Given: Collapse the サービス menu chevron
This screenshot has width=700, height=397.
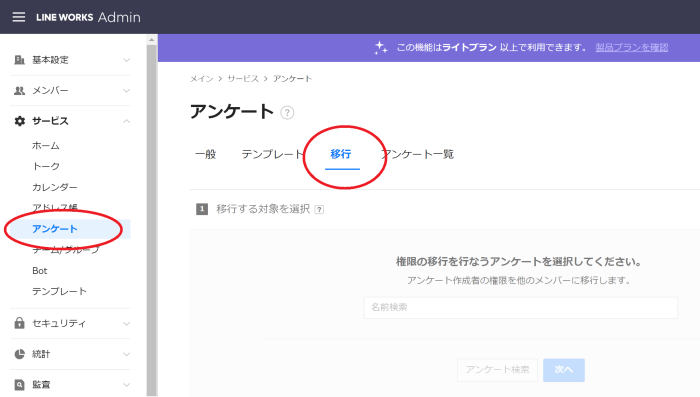Looking at the screenshot, I should coord(126,121).
